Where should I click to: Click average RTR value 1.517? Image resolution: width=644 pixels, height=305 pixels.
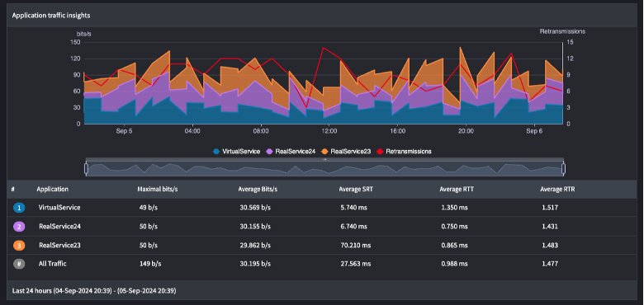(550, 208)
